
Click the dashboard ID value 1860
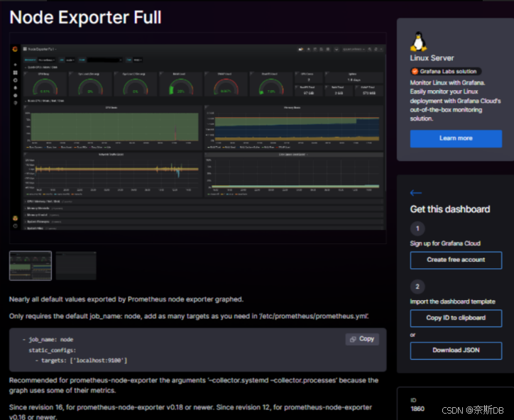417,409
